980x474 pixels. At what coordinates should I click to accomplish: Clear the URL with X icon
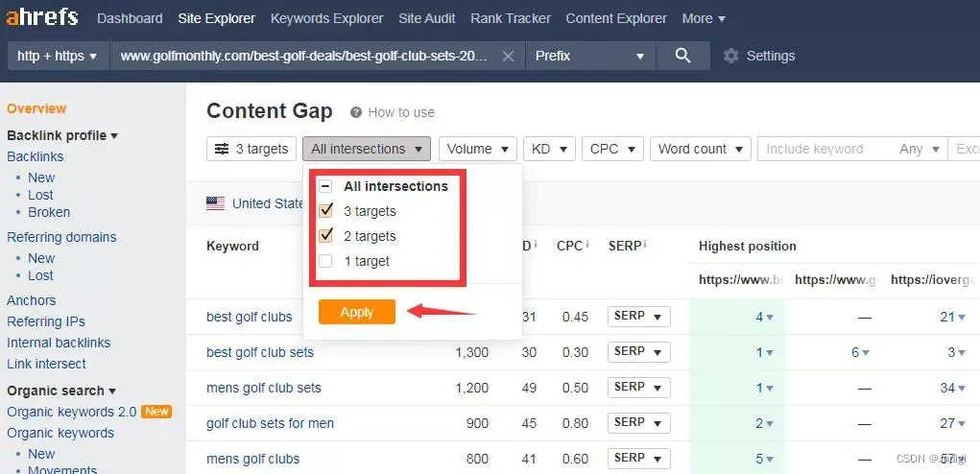(508, 56)
